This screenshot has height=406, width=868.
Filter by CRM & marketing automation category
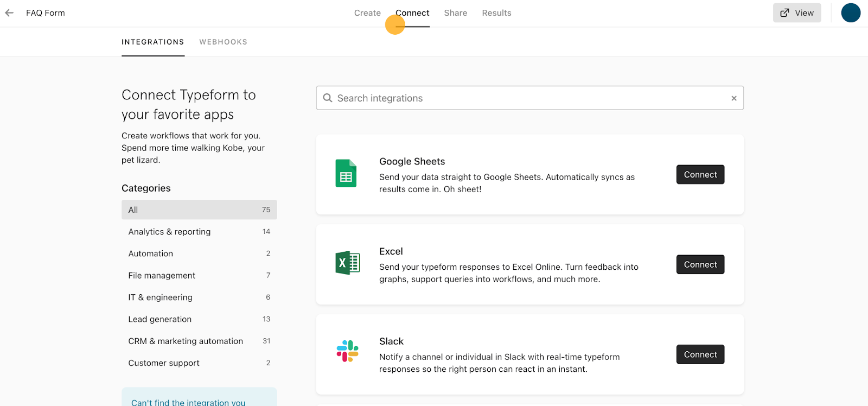tap(199, 341)
